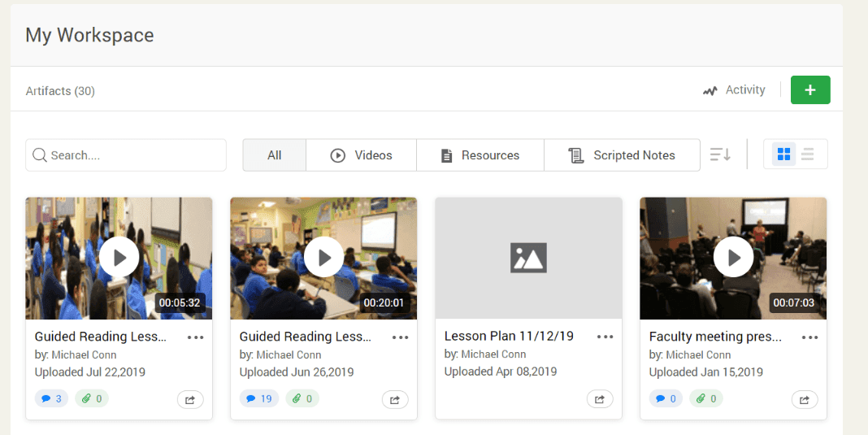Image resolution: width=868 pixels, height=435 pixels.
Task: Play the 00:20:01 Guided Reading video
Action: [323, 258]
